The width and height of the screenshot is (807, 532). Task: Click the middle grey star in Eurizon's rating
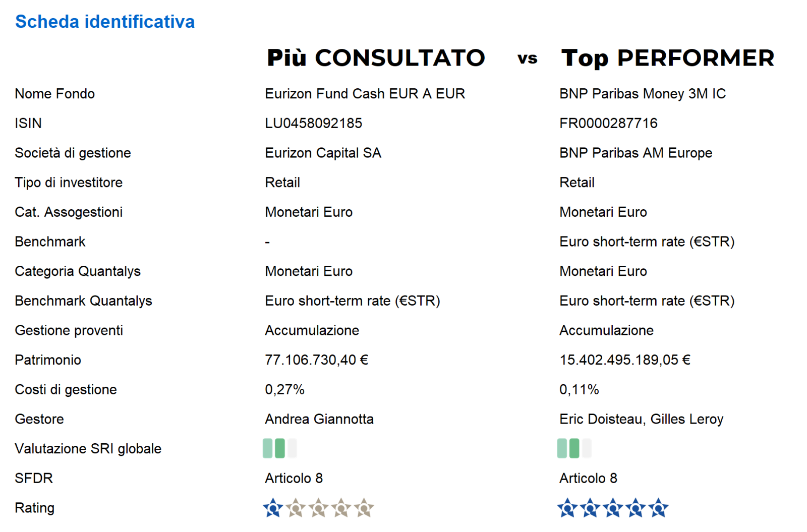point(318,508)
